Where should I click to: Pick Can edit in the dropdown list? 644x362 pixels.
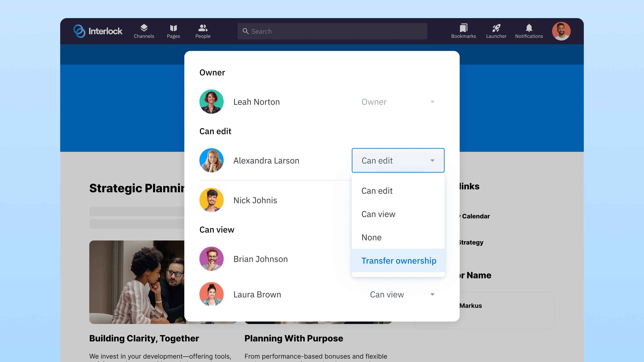point(377,191)
